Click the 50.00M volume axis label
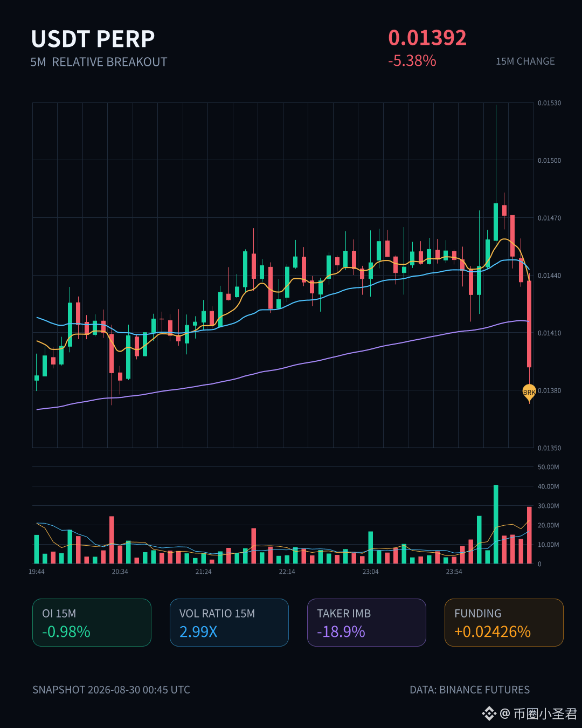The image size is (582, 728). 549,467
